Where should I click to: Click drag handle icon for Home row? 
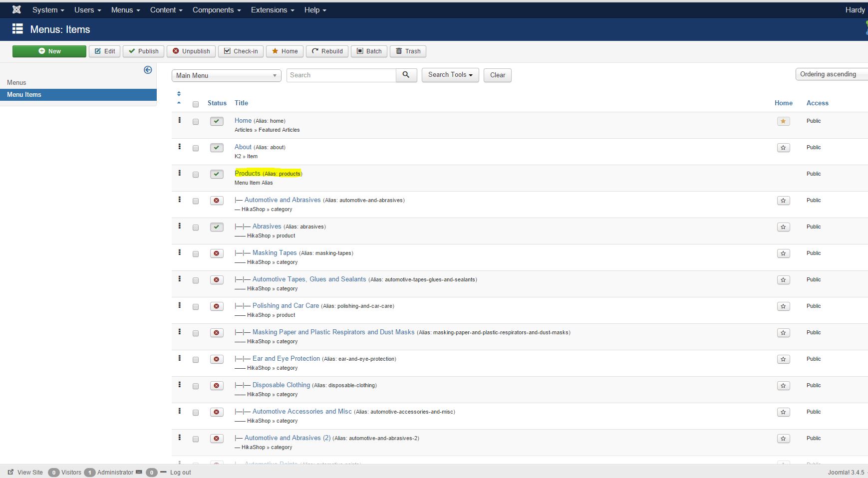180,120
